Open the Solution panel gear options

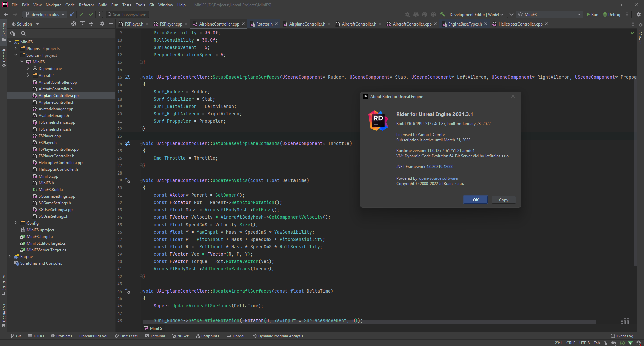(x=102, y=24)
